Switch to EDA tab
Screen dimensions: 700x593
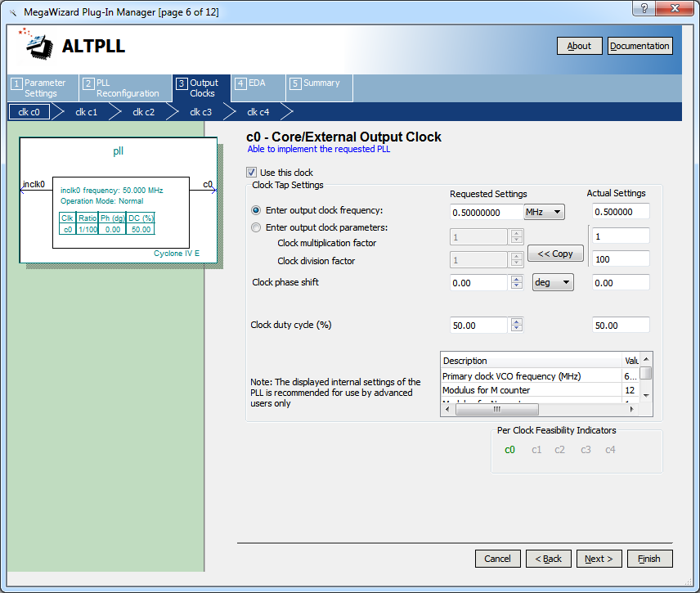pyautogui.click(x=258, y=88)
